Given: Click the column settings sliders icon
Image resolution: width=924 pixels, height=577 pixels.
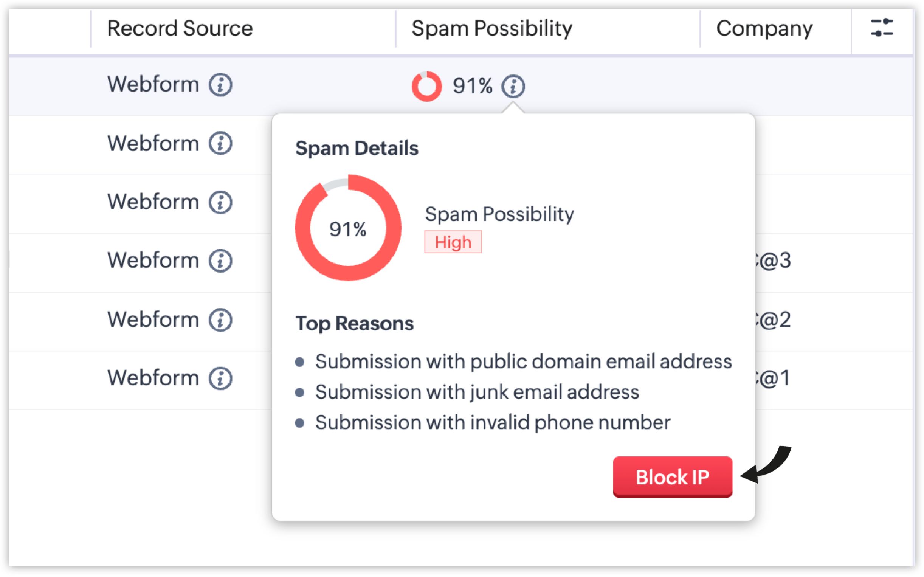Looking at the screenshot, I should [x=882, y=28].
